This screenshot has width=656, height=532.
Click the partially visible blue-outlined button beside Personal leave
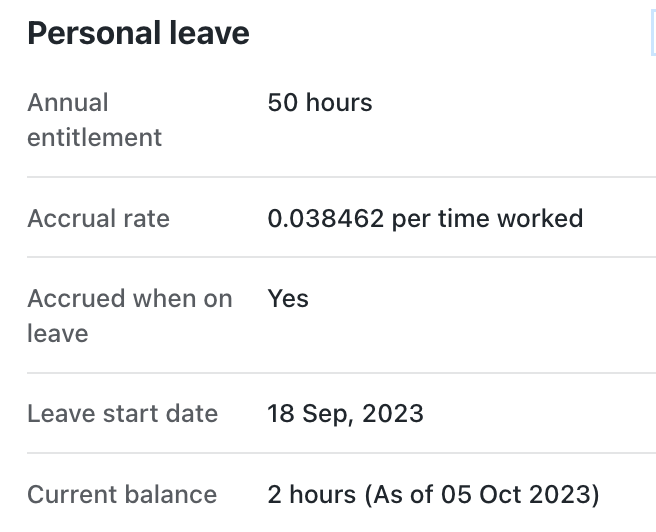(653, 33)
